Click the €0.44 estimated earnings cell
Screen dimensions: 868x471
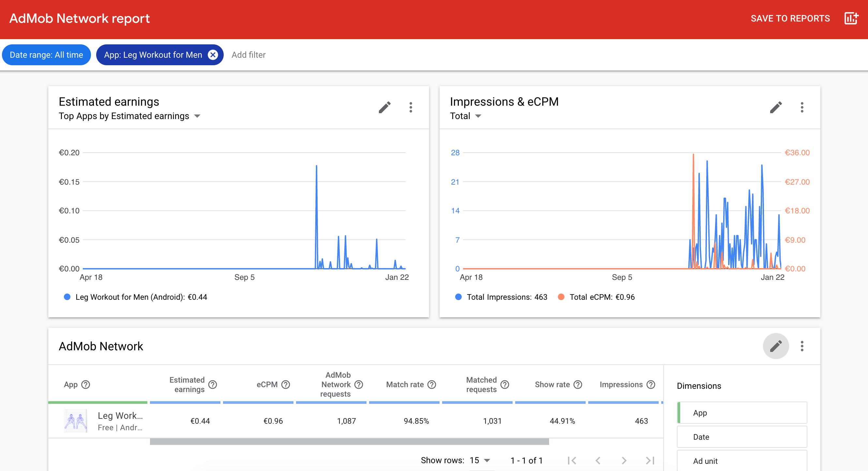(200, 421)
